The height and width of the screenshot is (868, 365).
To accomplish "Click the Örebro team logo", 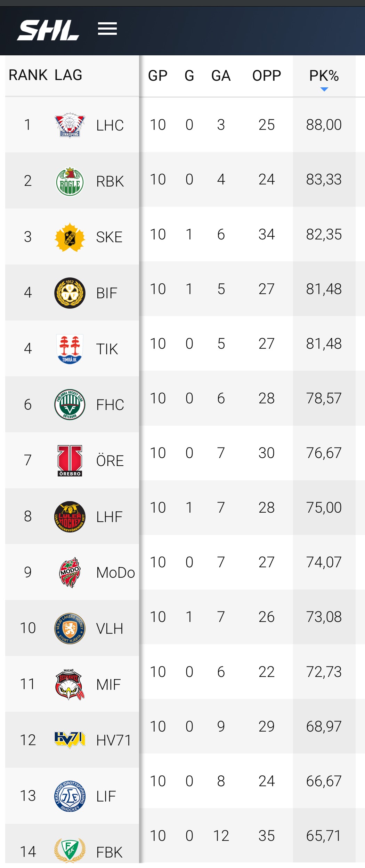I will (x=70, y=460).
